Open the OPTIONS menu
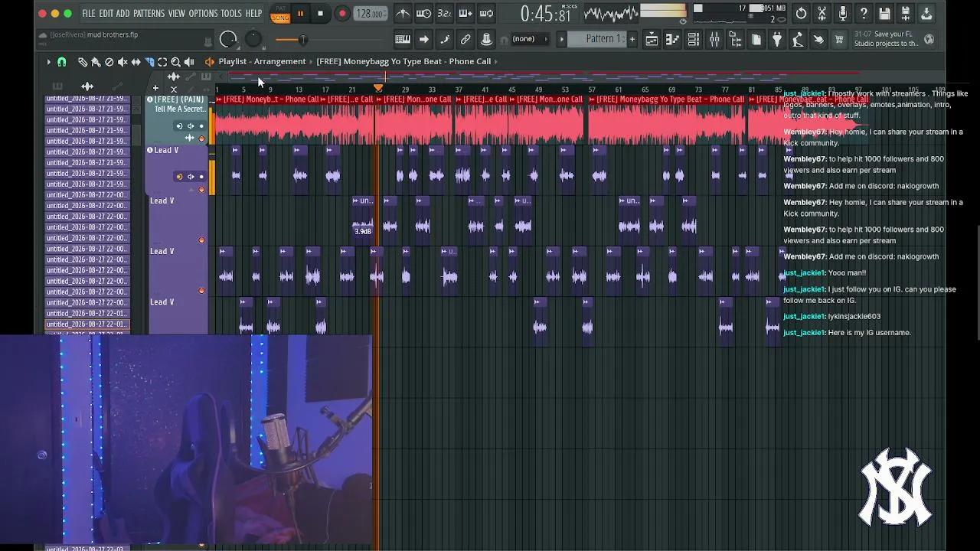This screenshot has width=980, height=551. point(203,14)
